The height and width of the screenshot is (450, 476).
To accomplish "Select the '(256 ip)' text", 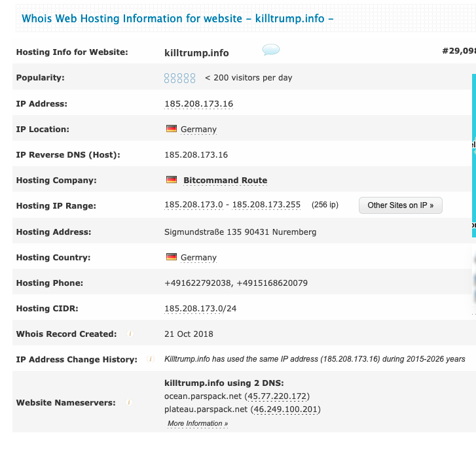I will tap(325, 205).
